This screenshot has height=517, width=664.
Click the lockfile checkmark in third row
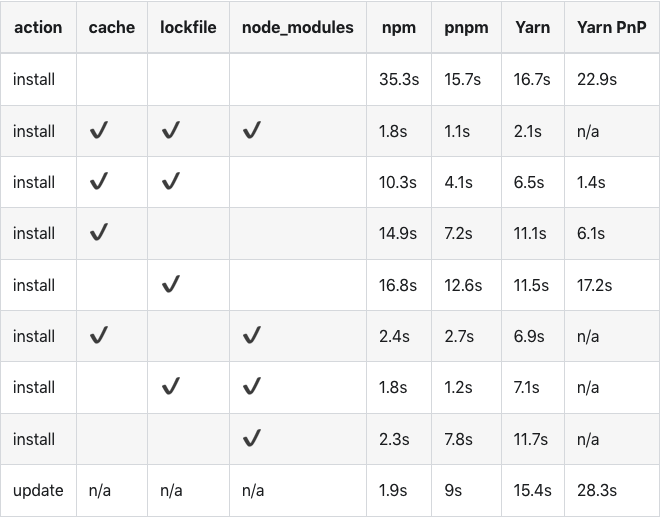171,181
